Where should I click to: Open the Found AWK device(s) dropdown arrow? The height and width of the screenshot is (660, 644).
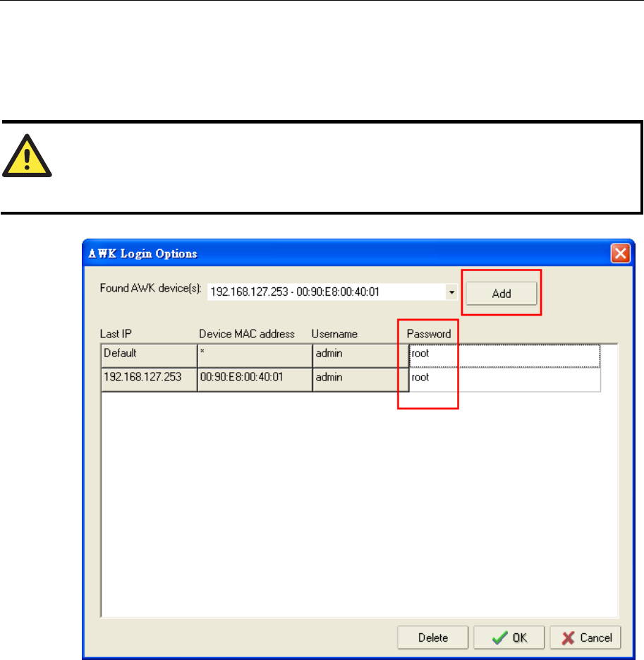click(x=451, y=292)
